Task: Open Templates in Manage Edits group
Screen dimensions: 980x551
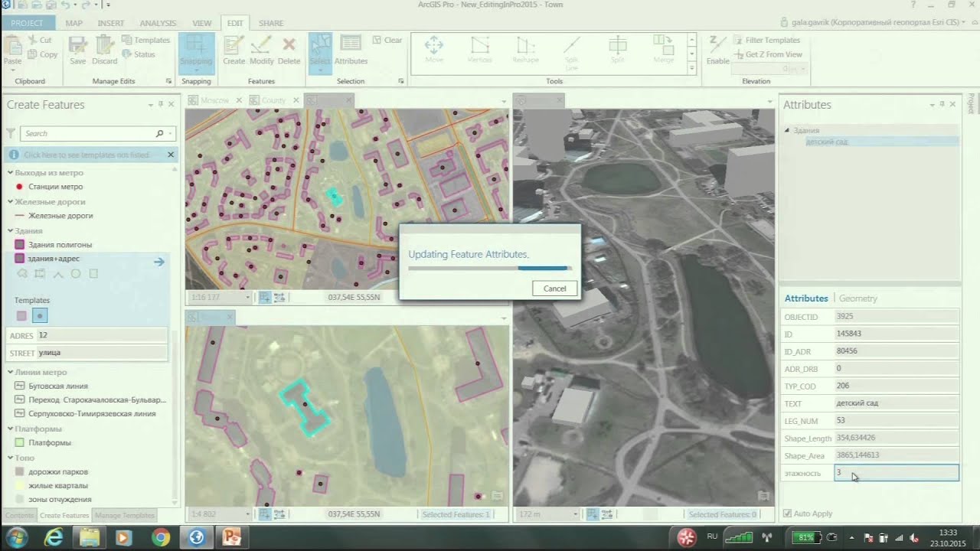Action: [x=145, y=40]
